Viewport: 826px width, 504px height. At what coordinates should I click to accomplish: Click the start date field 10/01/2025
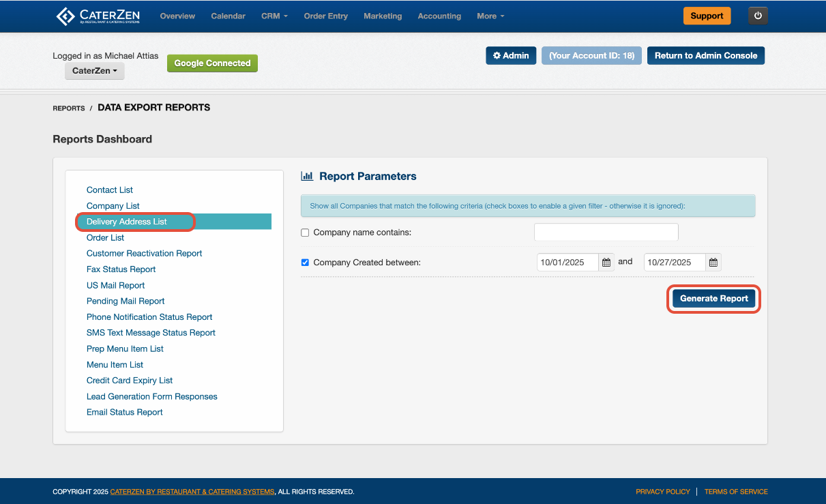567,263
